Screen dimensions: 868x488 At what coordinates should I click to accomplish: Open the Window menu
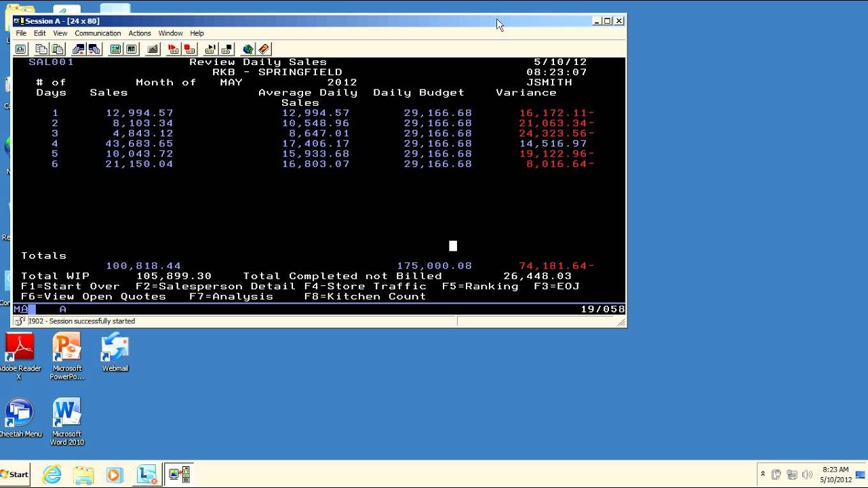coord(170,33)
